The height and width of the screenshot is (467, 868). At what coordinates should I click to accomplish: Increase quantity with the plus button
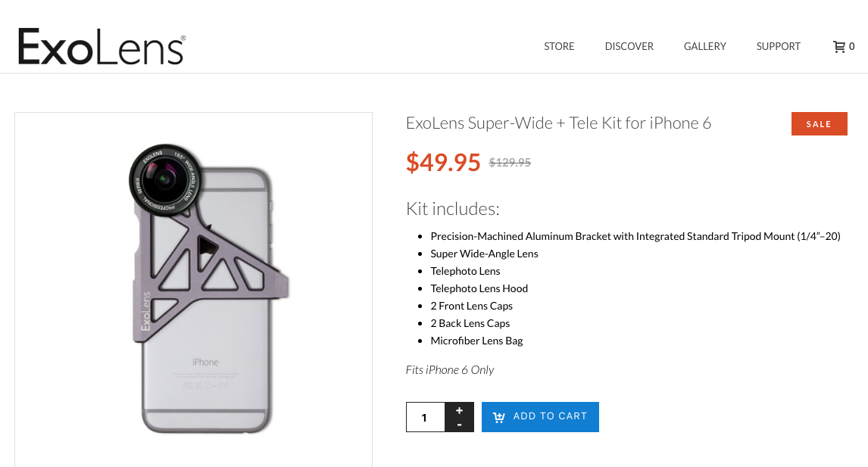point(459,410)
